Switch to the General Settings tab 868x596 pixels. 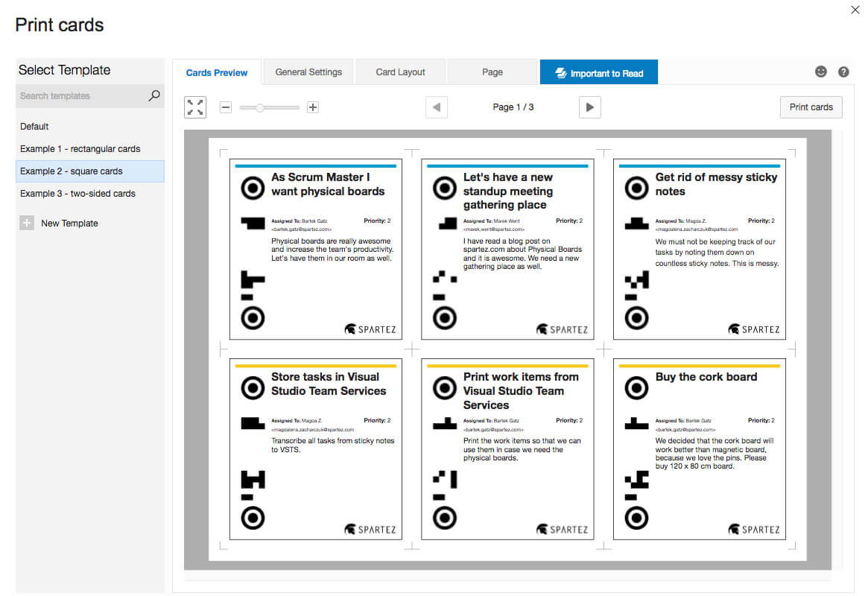pyautogui.click(x=308, y=72)
